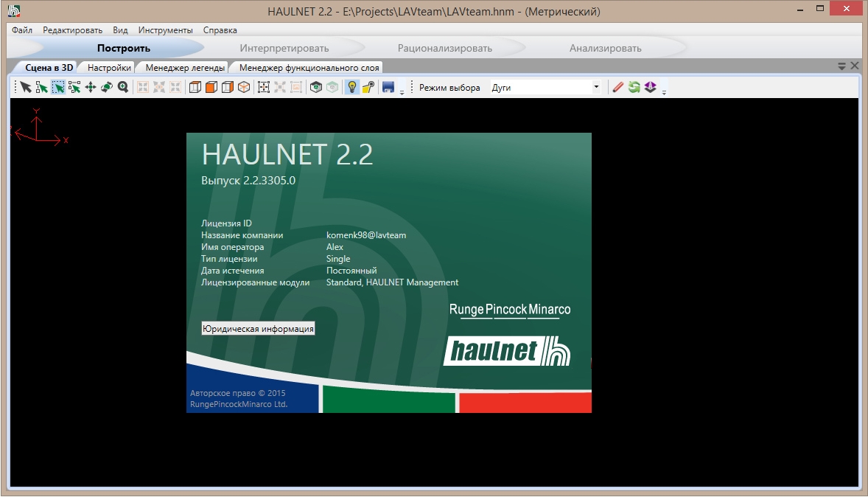Activate the pan four-arrow tool
This screenshot has width=868, height=497.
[90, 88]
